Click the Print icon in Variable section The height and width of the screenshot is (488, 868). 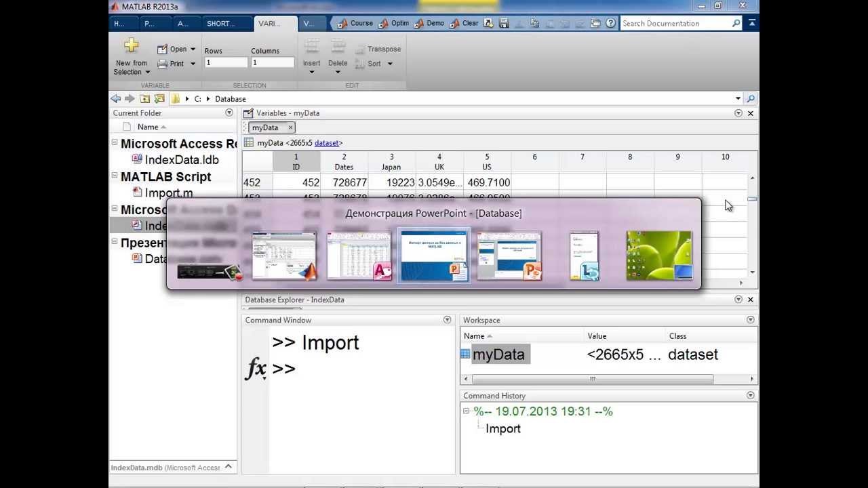(162, 64)
